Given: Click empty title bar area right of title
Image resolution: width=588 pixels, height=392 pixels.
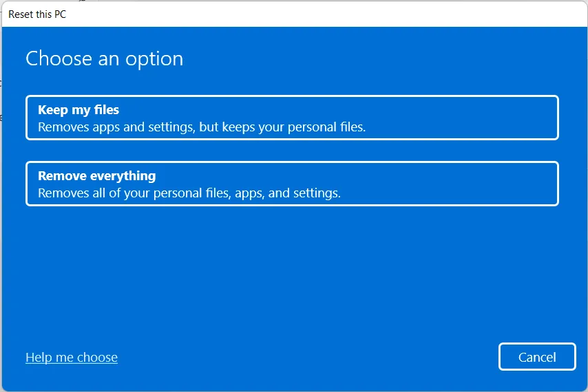Looking at the screenshot, I should [310, 14].
